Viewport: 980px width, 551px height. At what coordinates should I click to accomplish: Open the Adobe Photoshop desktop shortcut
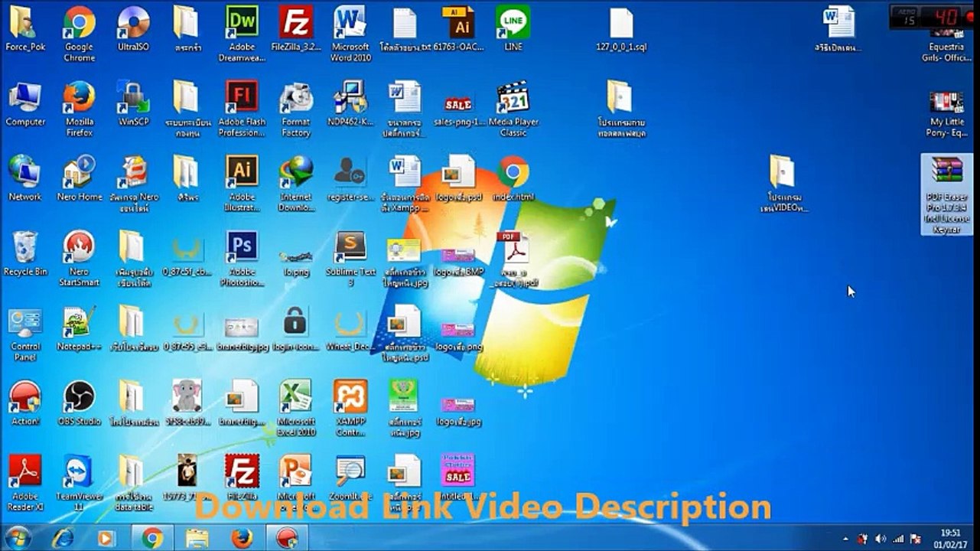point(242,259)
